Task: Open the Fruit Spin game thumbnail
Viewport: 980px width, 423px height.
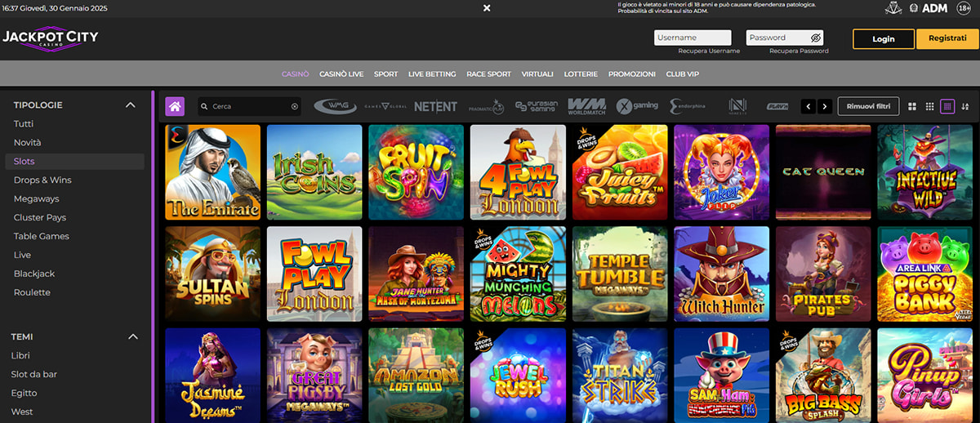Action: 416,172
